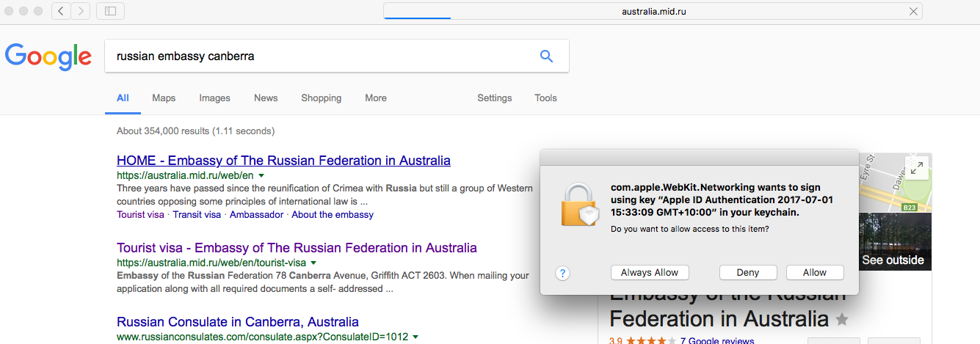Image resolution: width=980 pixels, height=344 pixels.
Task: Click the Google logo
Action: click(48, 56)
